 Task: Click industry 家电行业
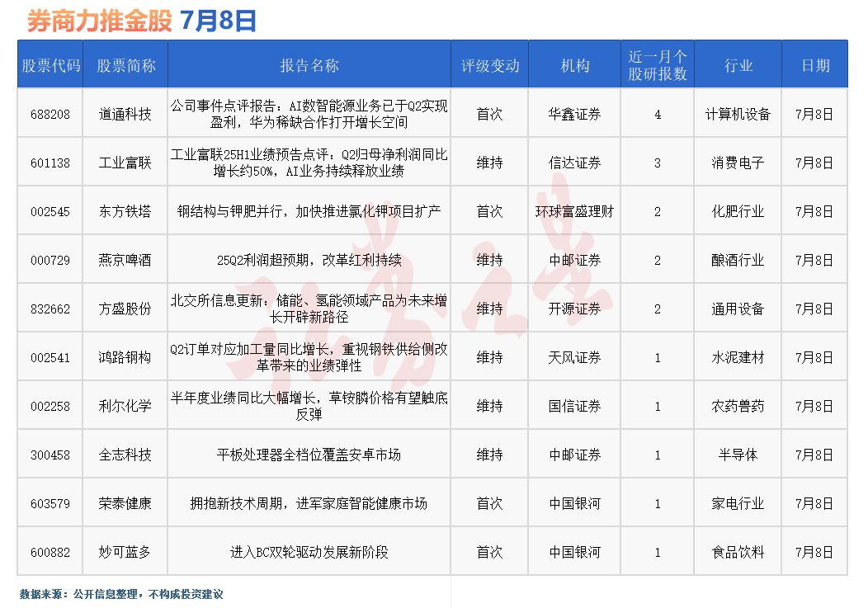(738, 504)
